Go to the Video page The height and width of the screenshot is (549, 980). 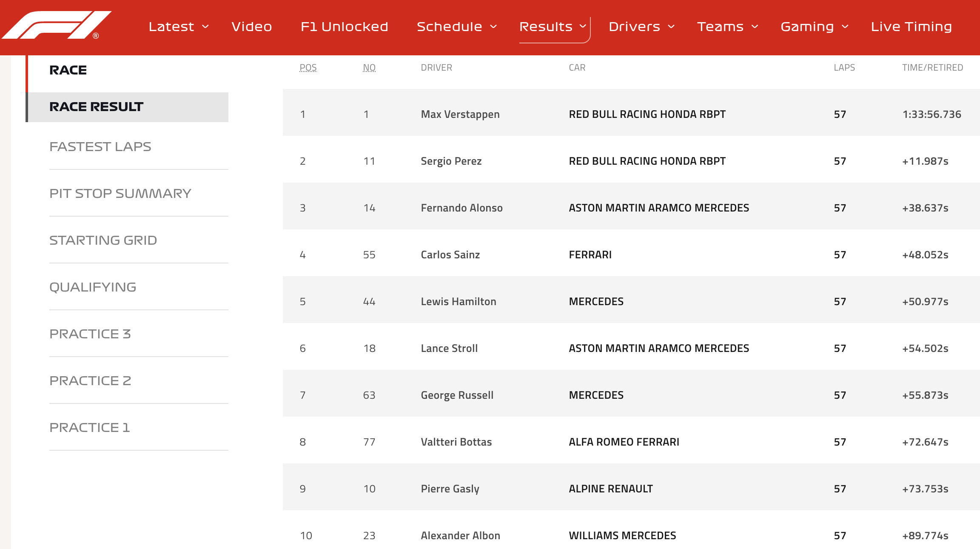pos(251,27)
